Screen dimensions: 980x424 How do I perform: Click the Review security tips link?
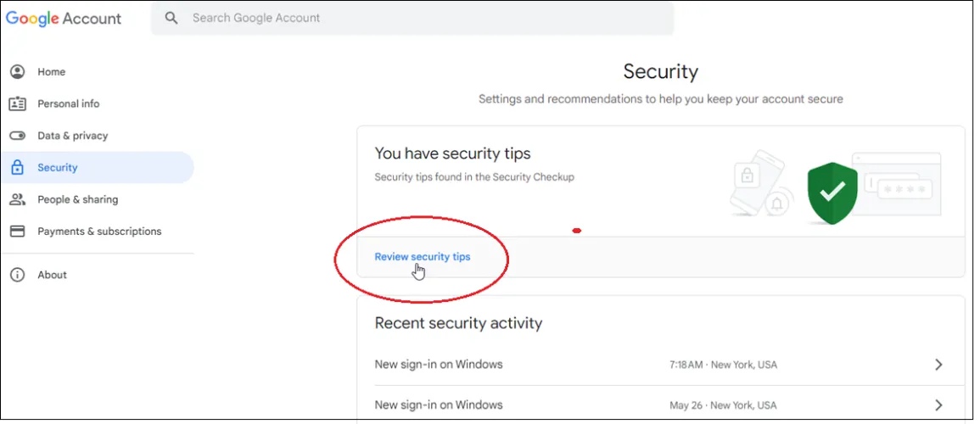[422, 257]
